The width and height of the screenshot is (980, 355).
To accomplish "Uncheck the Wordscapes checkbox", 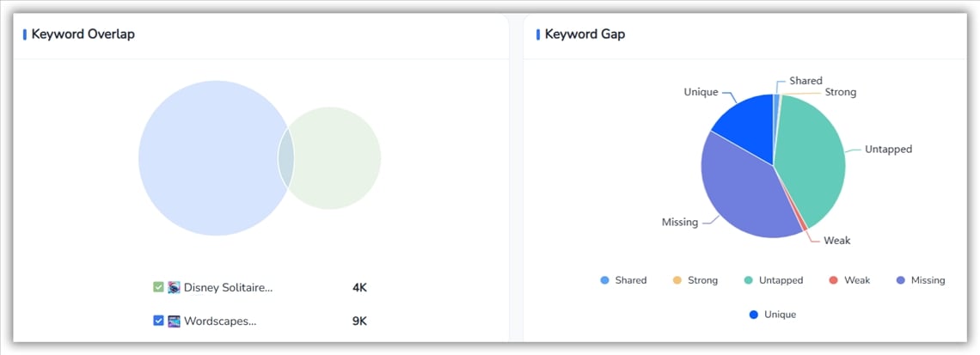I will [x=158, y=321].
